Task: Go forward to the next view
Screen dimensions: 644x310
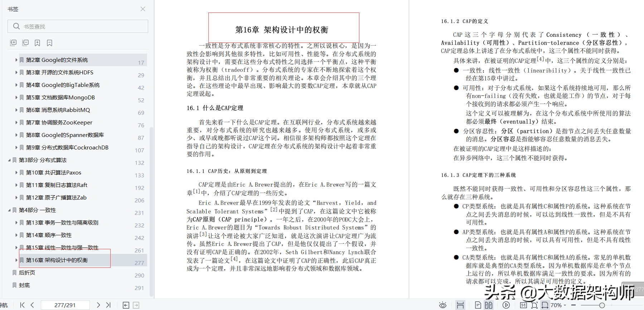Action: point(136,305)
